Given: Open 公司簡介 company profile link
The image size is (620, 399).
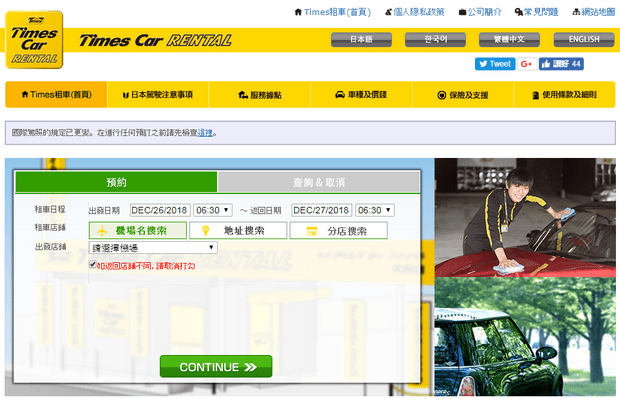Looking at the screenshot, I should tap(480, 12).
